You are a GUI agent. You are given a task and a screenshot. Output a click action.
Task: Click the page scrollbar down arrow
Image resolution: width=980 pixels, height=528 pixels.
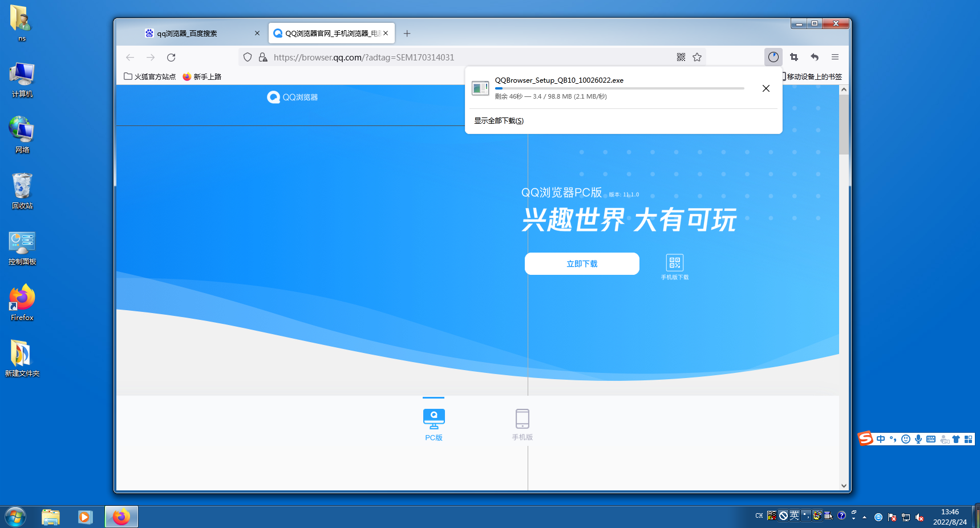point(844,486)
